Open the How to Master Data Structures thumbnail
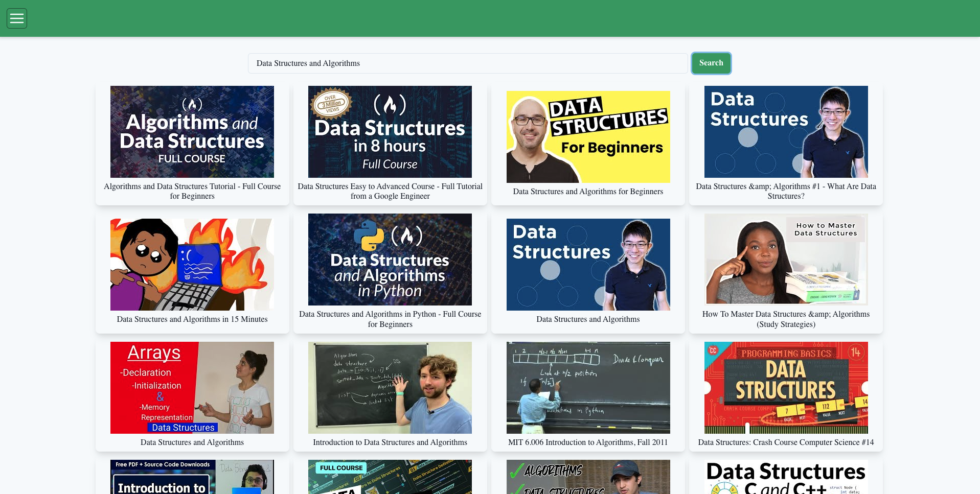Screen dimensions: 980x494 click(x=786, y=260)
